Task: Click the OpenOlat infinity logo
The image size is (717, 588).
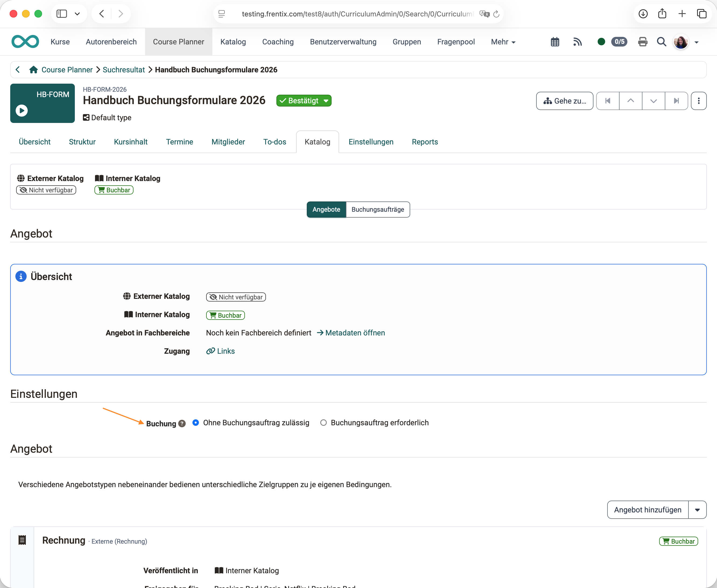Action: (x=25, y=42)
